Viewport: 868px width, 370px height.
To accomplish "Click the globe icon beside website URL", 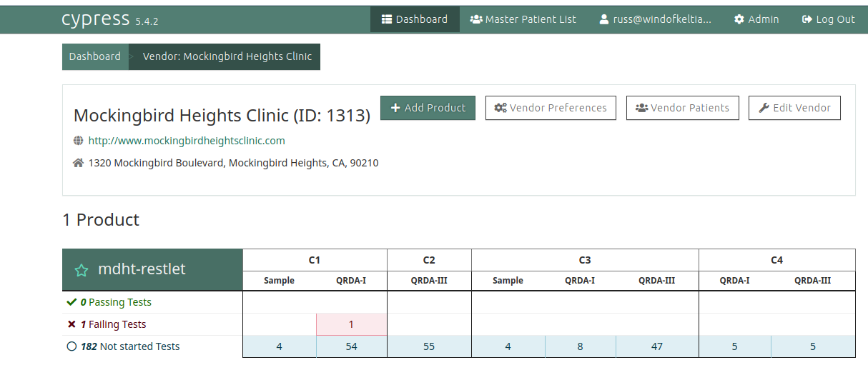I will pos(79,141).
